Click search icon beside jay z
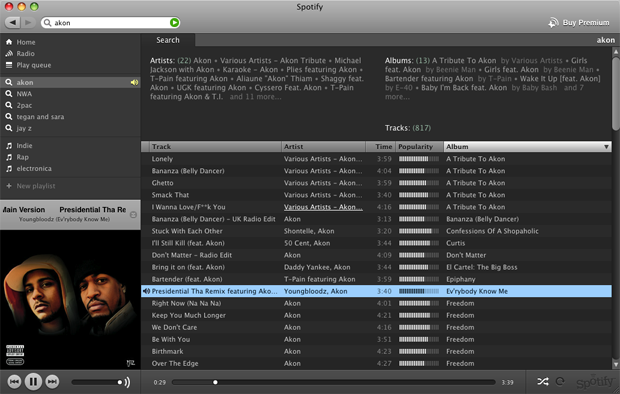620x394 pixels. coord(9,128)
